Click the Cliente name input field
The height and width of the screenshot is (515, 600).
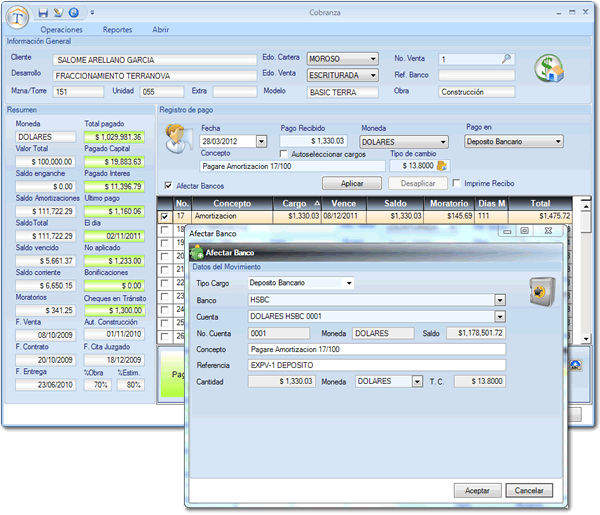[155, 60]
